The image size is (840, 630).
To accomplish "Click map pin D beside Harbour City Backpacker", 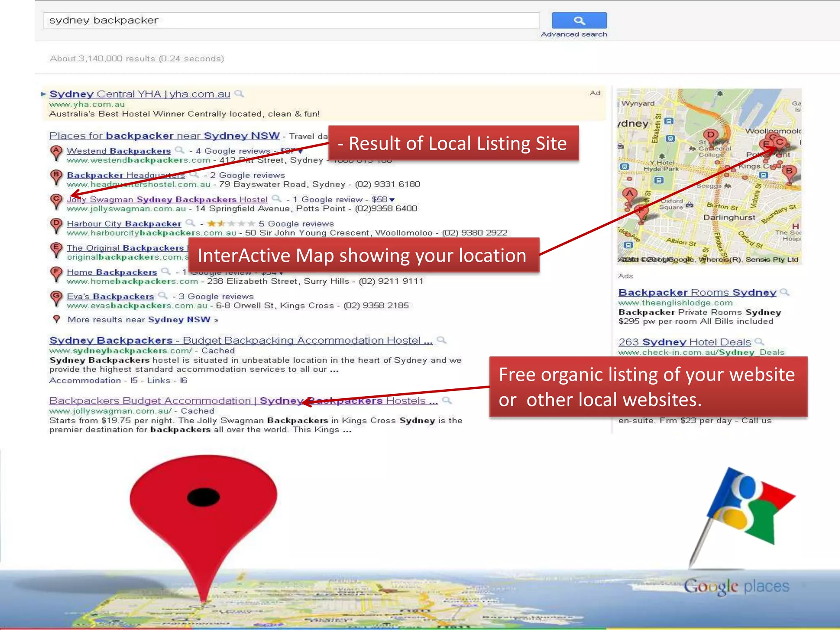I will click(x=56, y=226).
